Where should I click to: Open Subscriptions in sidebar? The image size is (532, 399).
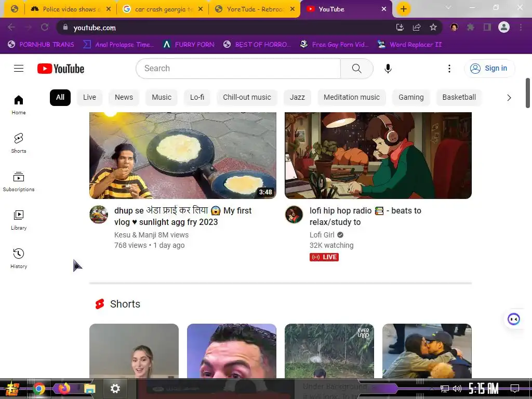coord(19,182)
